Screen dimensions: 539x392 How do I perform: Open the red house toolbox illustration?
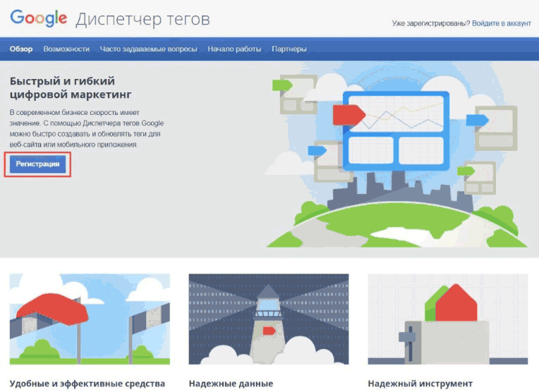[448, 319]
